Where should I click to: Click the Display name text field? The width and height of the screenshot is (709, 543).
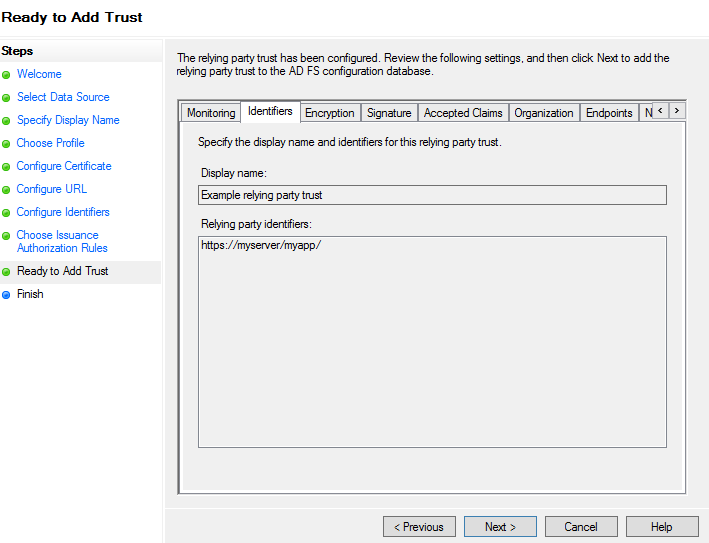point(432,195)
